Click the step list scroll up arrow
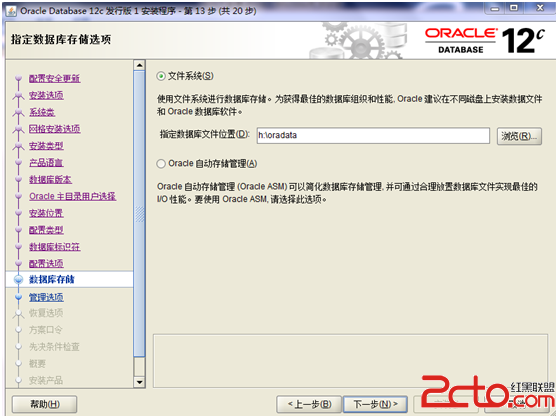 [139, 65]
